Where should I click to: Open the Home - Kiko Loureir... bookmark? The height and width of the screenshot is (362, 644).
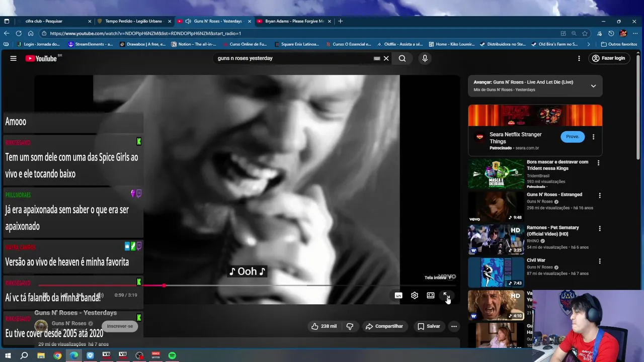(x=451, y=44)
